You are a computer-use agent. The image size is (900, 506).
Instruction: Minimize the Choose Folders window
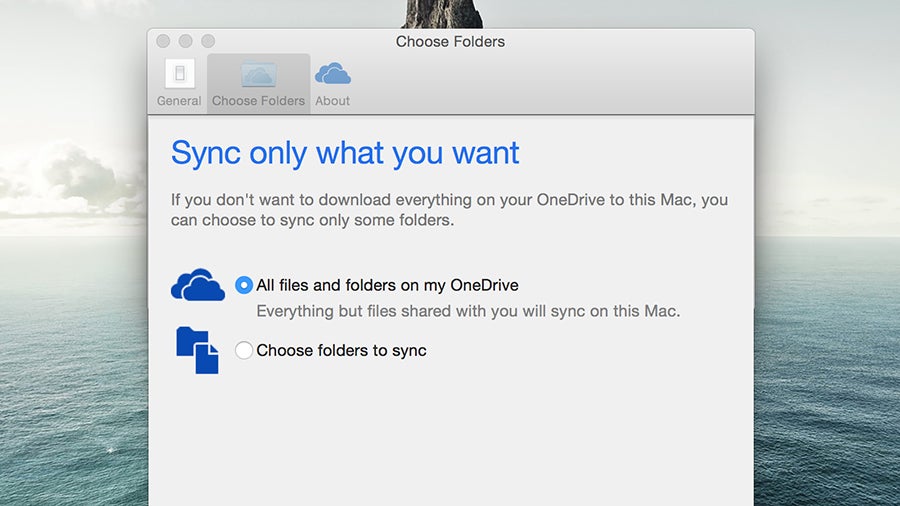pyautogui.click(x=185, y=41)
